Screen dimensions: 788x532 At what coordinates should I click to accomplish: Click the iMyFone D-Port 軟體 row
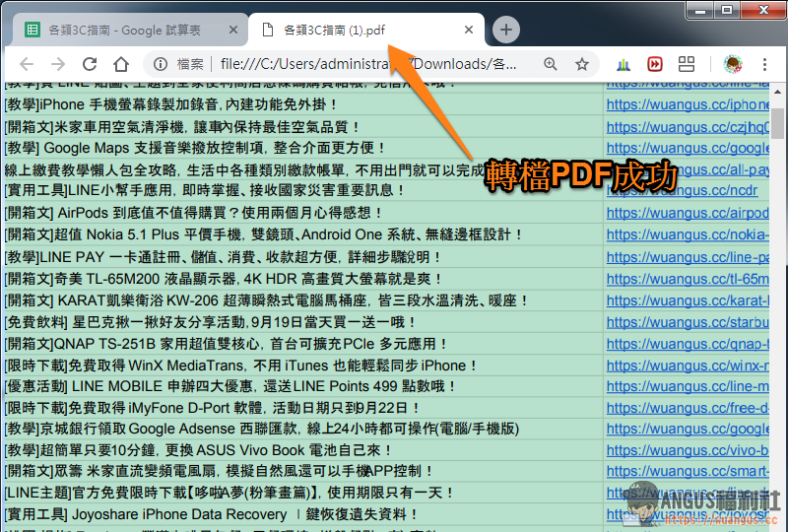coord(212,408)
